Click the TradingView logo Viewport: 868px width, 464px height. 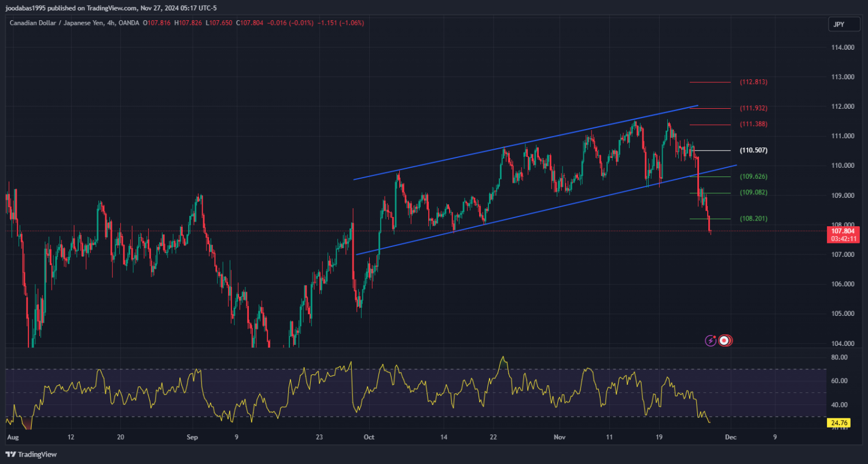[x=31, y=454]
